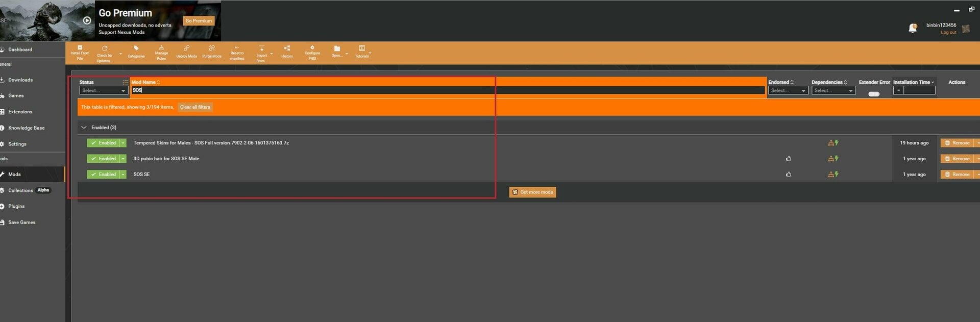Click endorse thumb for 3D pubic hair mod
The image size is (980, 322).
pos(789,159)
